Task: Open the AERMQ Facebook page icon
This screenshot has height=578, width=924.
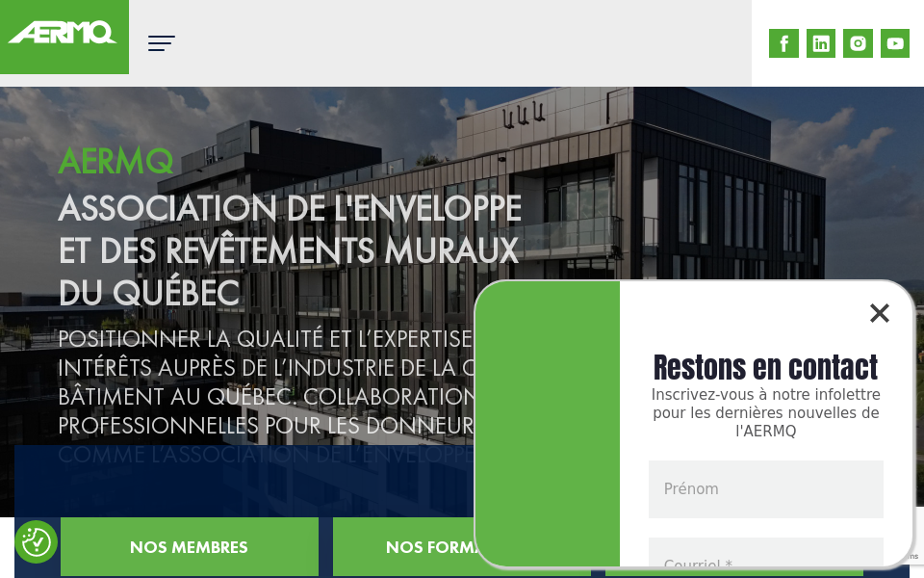Action: click(x=783, y=42)
